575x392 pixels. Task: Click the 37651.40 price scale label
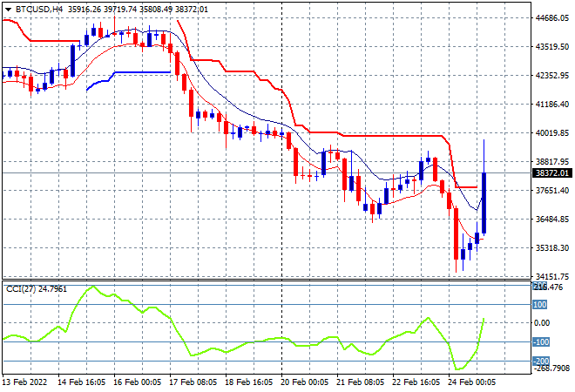552,190
